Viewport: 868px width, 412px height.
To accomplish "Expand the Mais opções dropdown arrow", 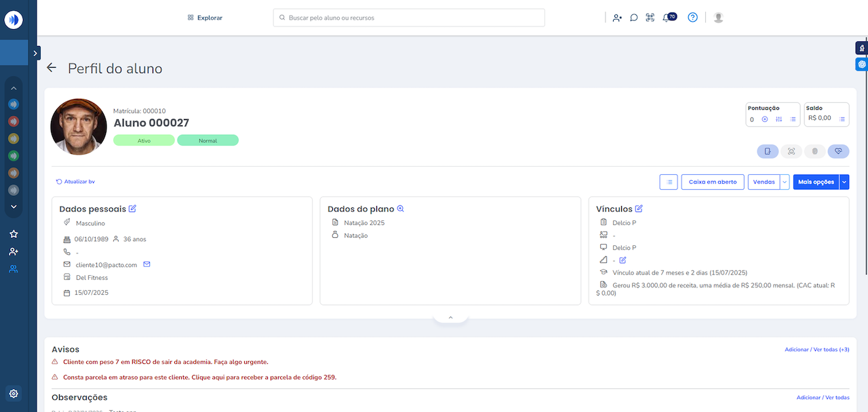I will [x=844, y=182].
